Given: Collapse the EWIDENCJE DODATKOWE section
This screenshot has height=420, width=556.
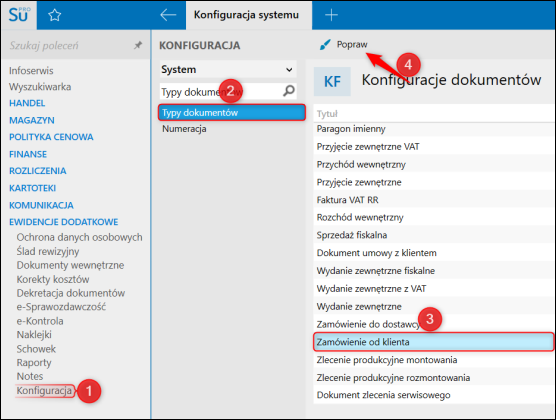Looking at the screenshot, I should (63, 222).
